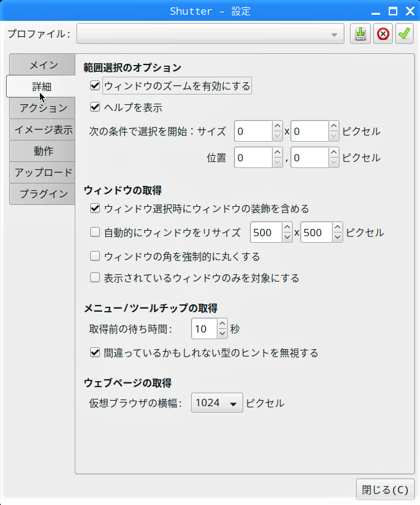Toggle the ヘルプを表示 checkbox
This screenshot has height=505, width=420.
[x=95, y=107]
